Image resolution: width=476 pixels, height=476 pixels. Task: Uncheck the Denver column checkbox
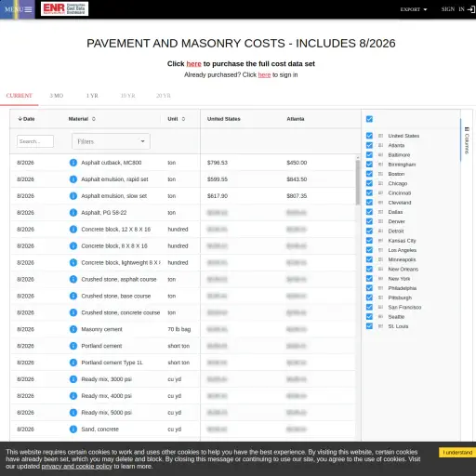click(x=369, y=221)
